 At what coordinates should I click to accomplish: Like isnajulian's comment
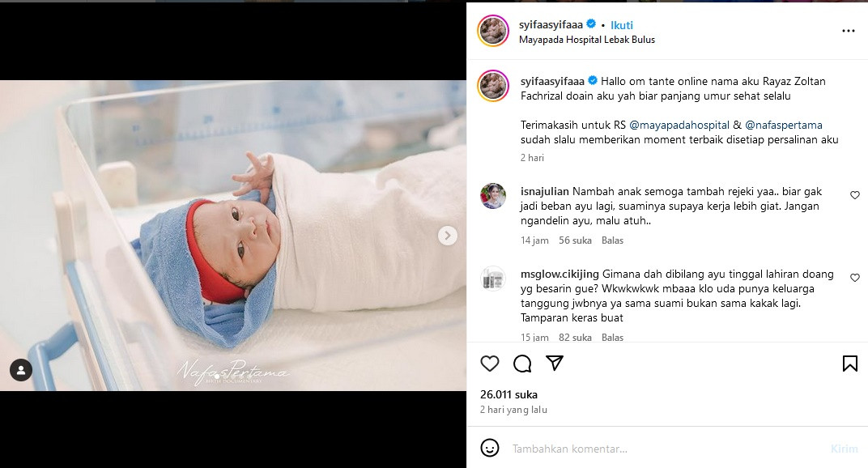[x=855, y=195]
